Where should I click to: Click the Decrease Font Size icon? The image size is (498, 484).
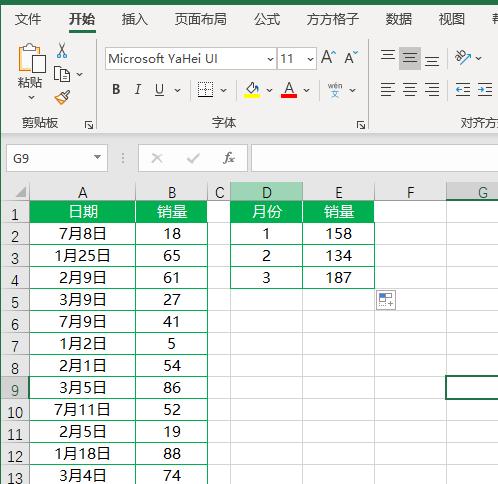coord(351,57)
